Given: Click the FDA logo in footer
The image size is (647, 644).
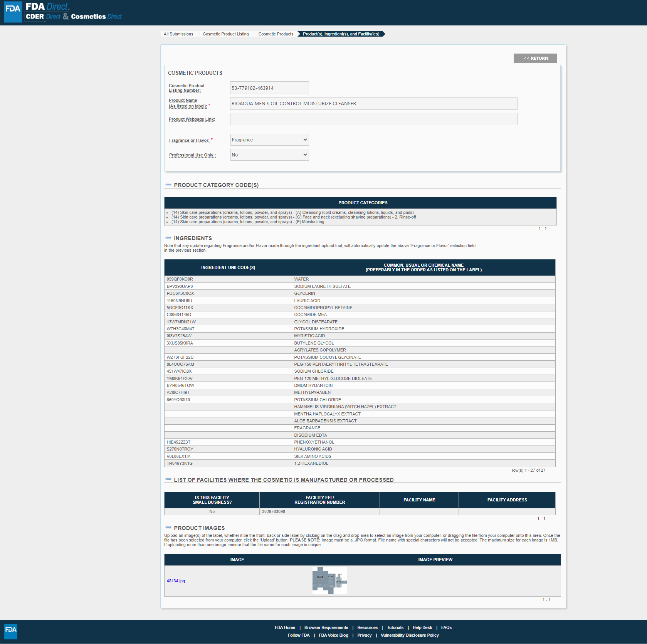Looking at the screenshot, I should (11, 631).
